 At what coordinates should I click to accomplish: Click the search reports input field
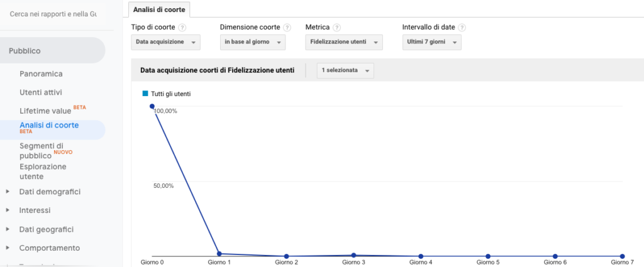53,14
